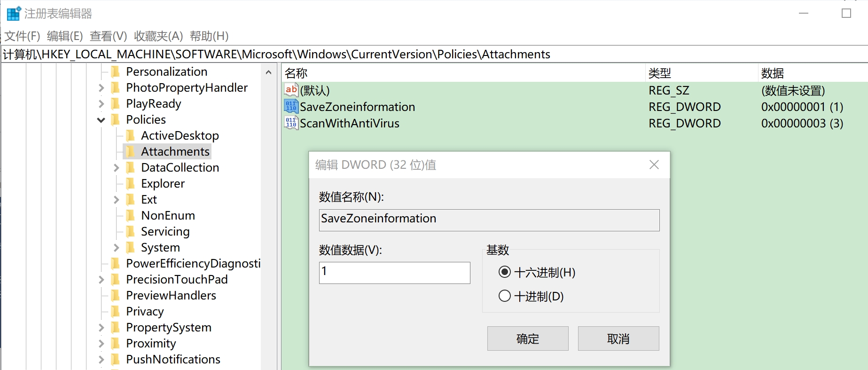Expand the PhotoPropertyHandler tree node

101,88
